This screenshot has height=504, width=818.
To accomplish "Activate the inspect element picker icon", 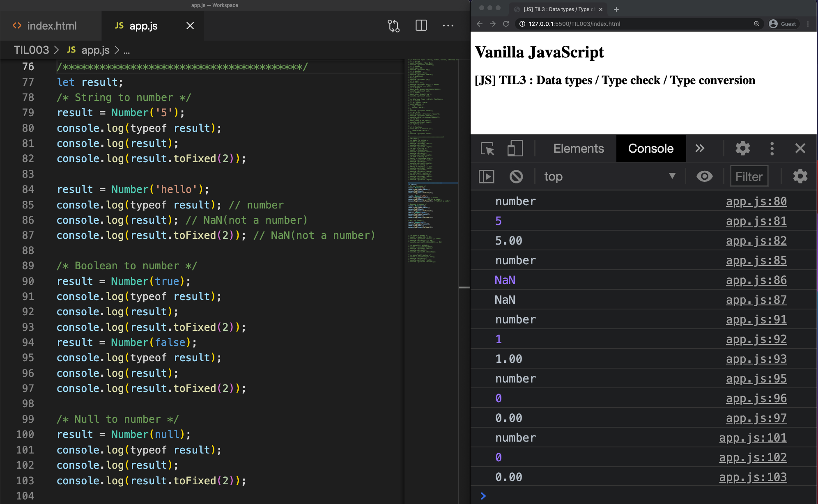I will [487, 148].
